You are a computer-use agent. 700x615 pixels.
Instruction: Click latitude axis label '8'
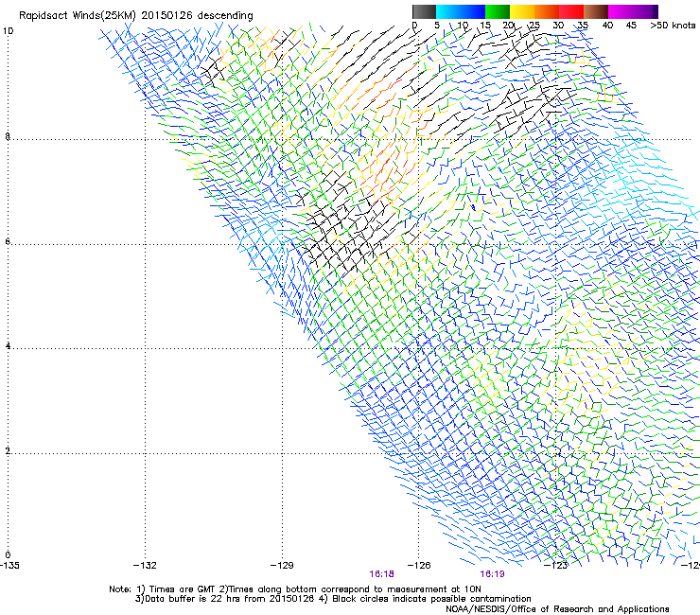click(8, 136)
